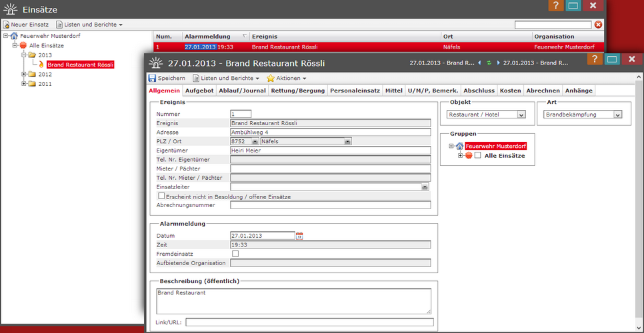Open Listen und Berichte in detail window
644x333 pixels.
tap(225, 78)
